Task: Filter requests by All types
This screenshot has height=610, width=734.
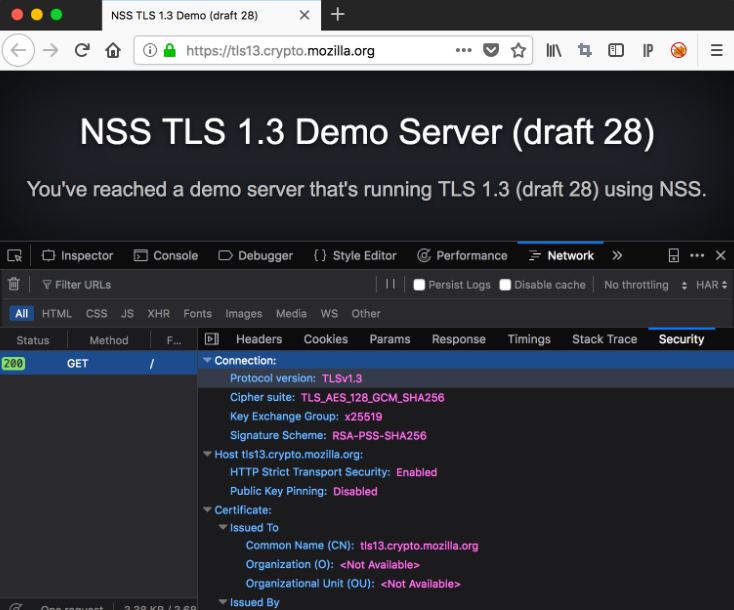Action: (x=22, y=313)
